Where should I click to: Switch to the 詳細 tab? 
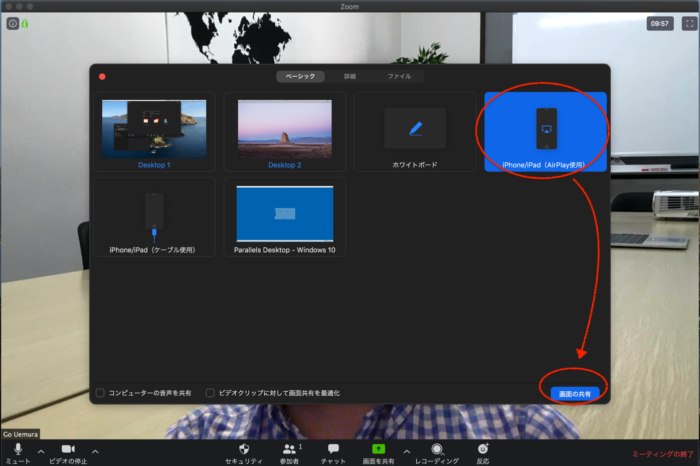click(350, 76)
